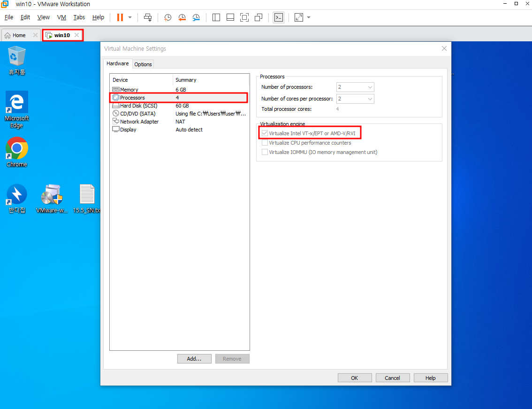Select the Network Adapter device row
Image resolution: width=532 pixels, height=409 pixels.
[x=179, y=122]
